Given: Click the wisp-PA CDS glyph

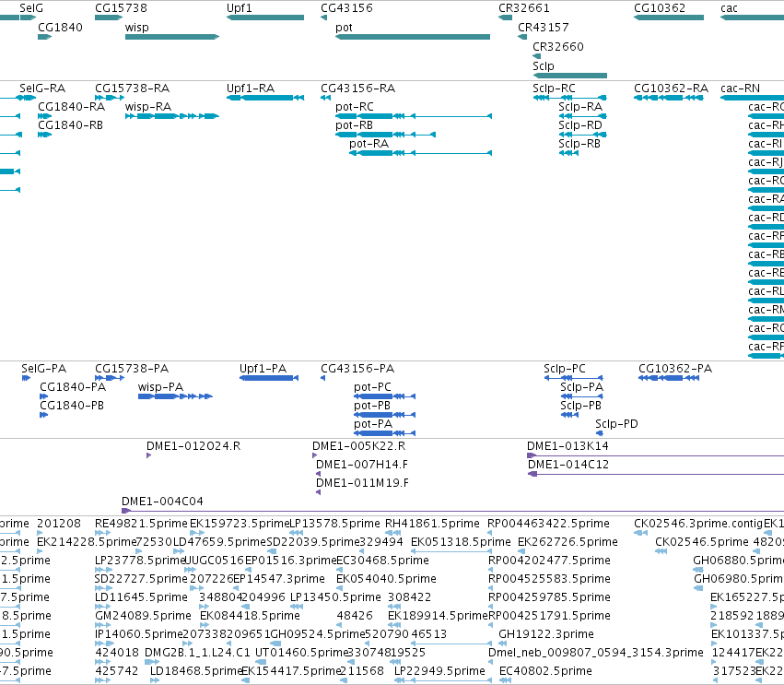Looking at the screenshot, I should pos(175,396).
